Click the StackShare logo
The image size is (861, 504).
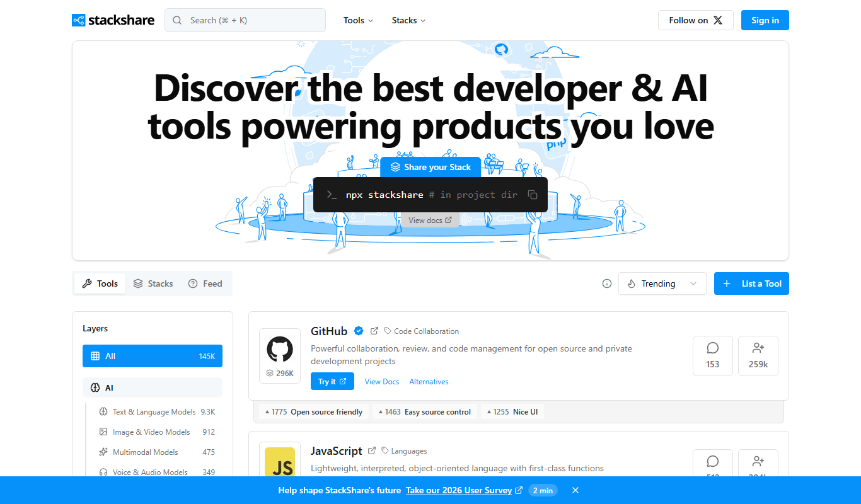pyautogui.click(x=113, y=20)
